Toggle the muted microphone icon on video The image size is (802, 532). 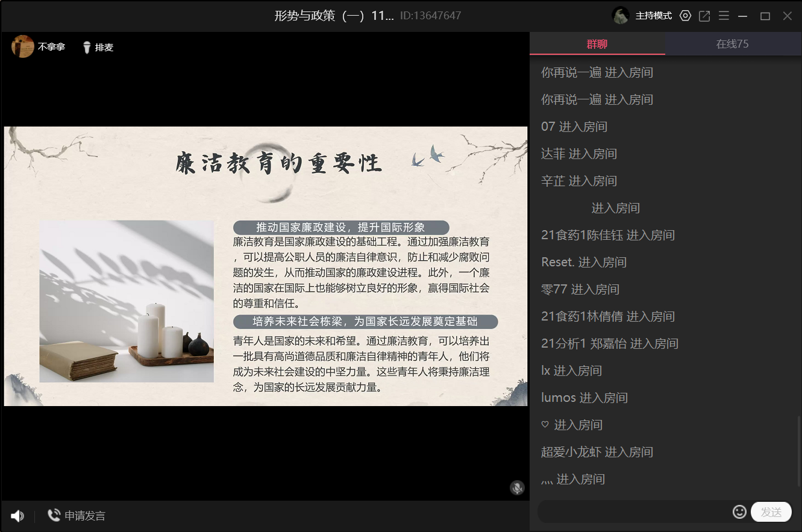pyautogui.click(x=517, y=487)
